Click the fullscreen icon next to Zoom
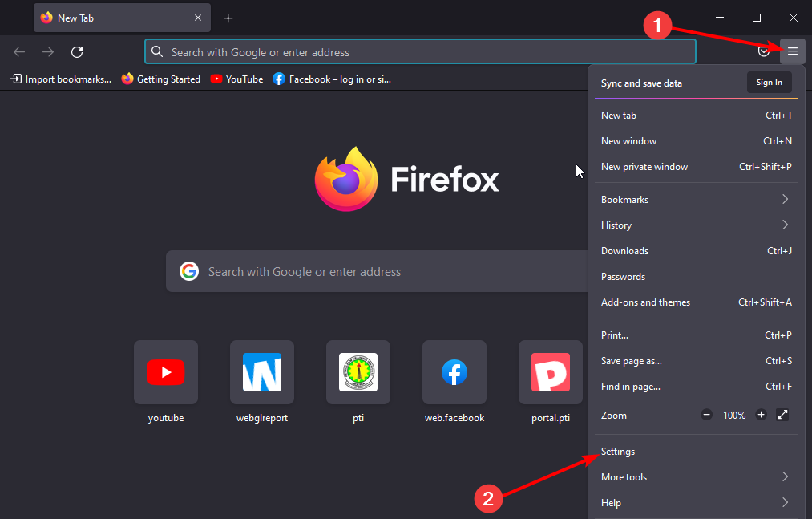Screen dimensions: 812x519 tap(782, 415)
